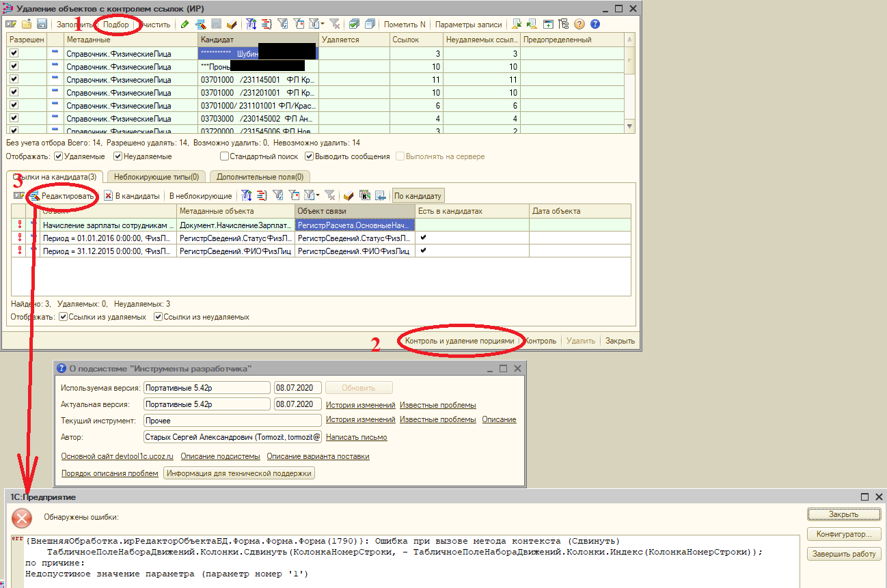The image size is (887, 588).
Task: Click the В неблокирующие button
Action: coord(200,196)
